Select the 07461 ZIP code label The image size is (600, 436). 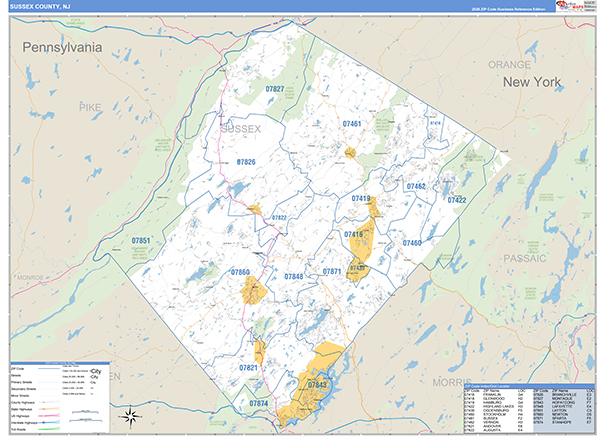pyautogui.click(x=352, y=124)
